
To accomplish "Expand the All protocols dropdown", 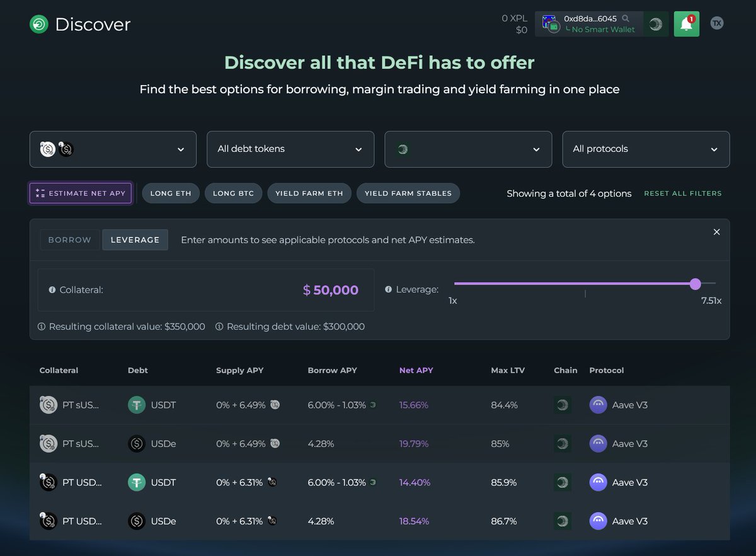I will [646, 149].
